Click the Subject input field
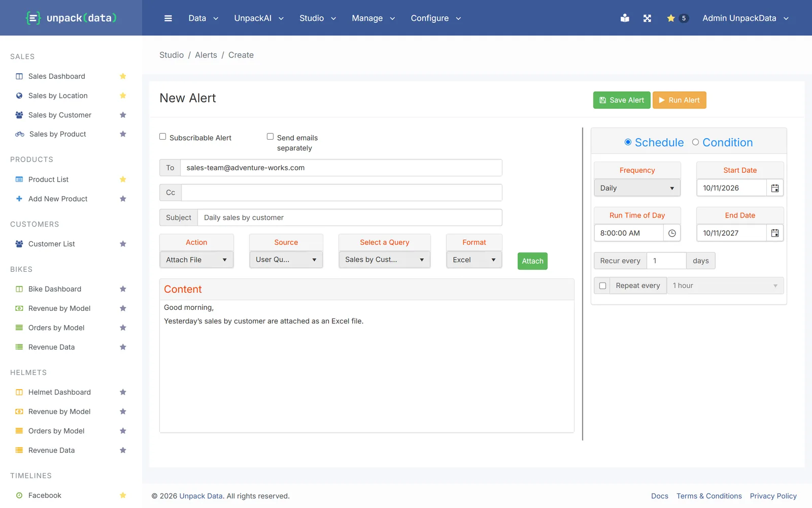The width and height of the screenshot is (812, 508). coord(350,217)
